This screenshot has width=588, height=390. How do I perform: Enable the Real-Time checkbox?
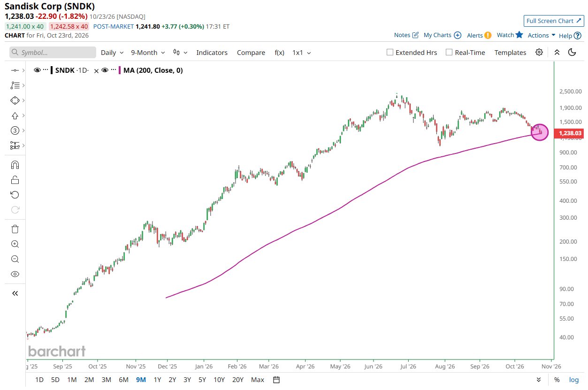449,52
